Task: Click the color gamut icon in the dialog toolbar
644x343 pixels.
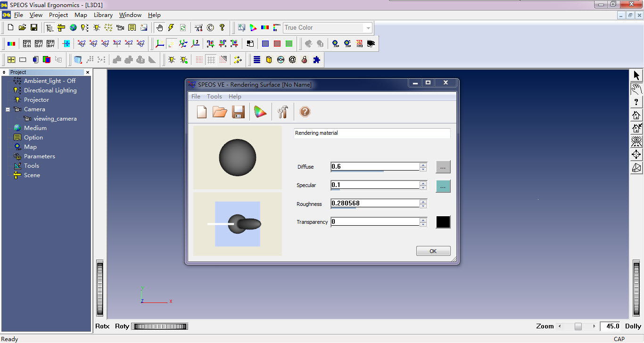Action: coord(260,112)
